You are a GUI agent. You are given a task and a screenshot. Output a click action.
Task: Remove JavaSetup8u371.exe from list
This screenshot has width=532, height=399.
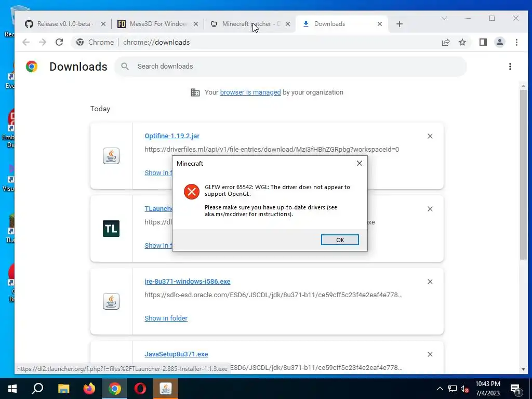tap(430, 354)
